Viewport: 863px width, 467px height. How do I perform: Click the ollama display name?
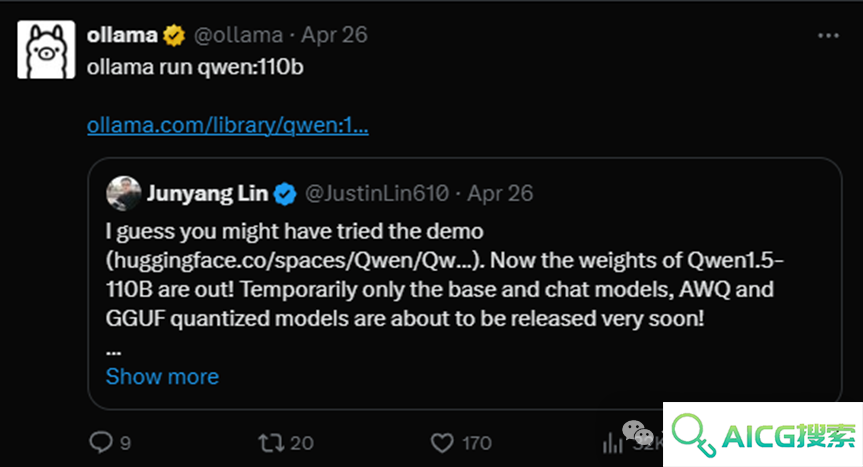point(122,35)
